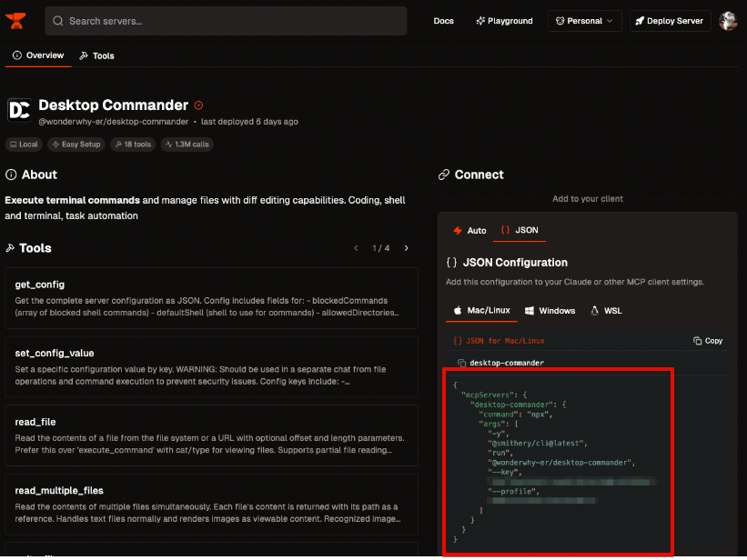Click the Local tag
747x560 pixels.
tap(24, 145)
